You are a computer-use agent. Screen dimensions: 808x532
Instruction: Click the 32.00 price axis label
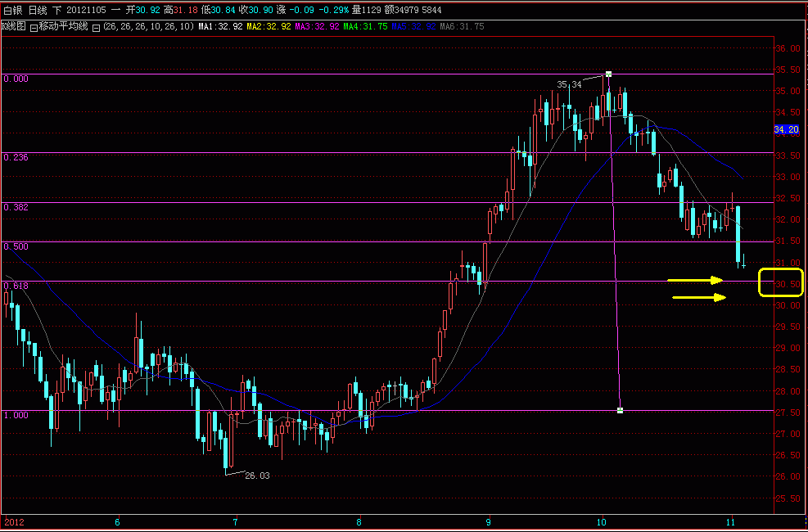(788, 220)
